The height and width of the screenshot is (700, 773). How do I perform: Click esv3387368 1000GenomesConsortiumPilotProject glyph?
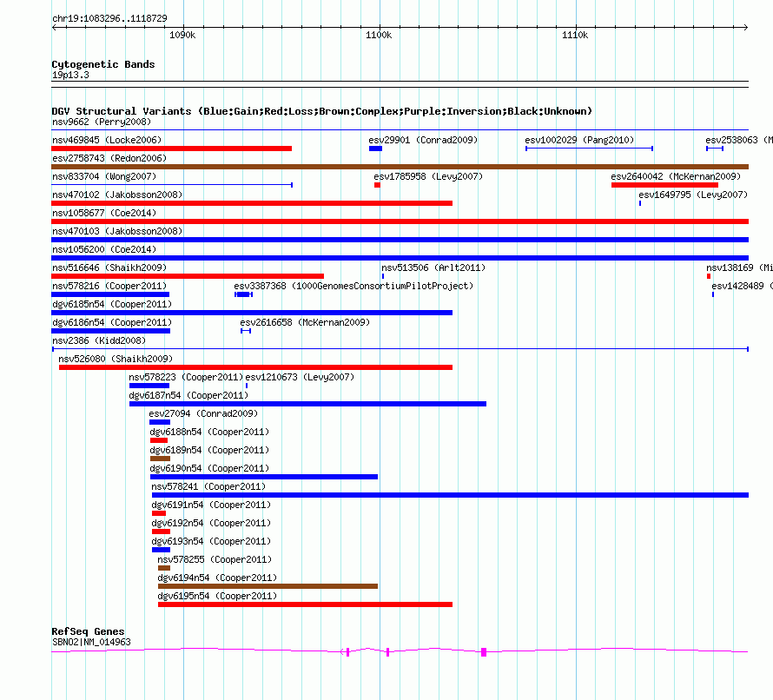click(x=243, y=294)
